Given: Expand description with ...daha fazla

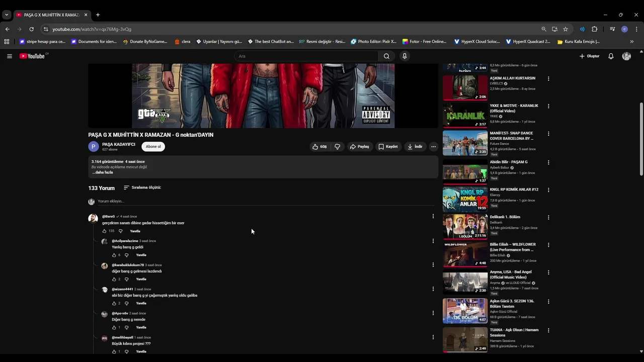Looking at the screenshot, I should (102, 172).
